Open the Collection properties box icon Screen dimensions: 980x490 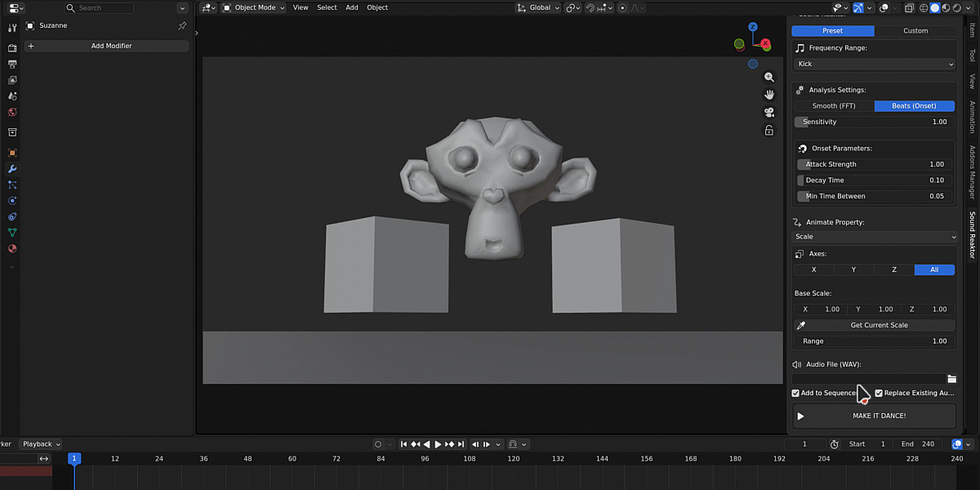[x=12, y=132]
